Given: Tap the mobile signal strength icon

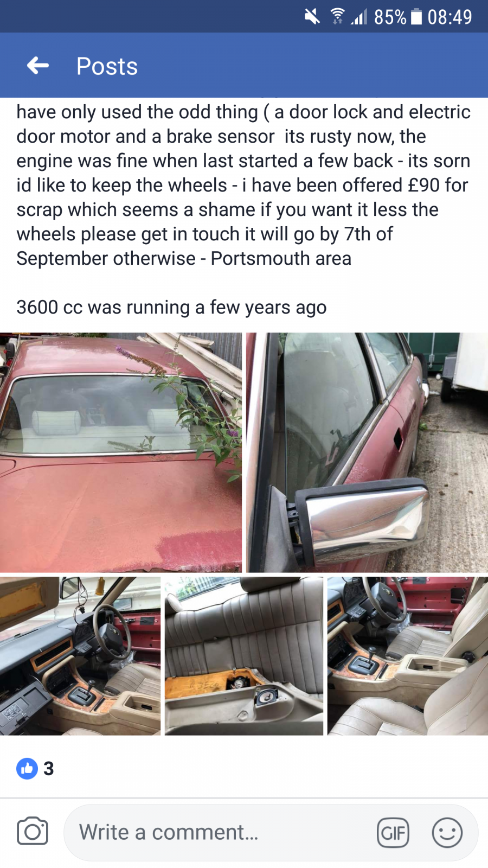Looking at the screenshot, I should [x=359, y=17].
